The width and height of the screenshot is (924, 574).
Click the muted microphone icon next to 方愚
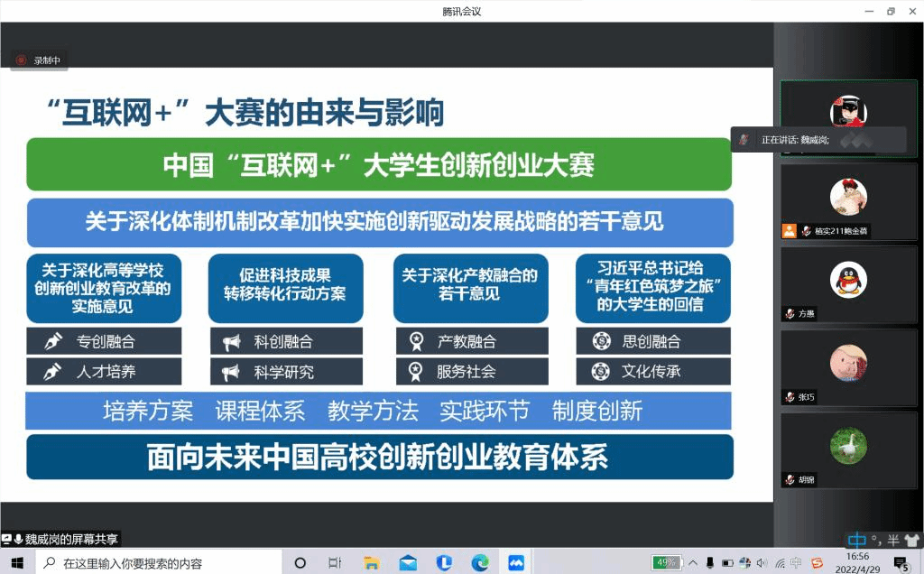tap(790, 314)
